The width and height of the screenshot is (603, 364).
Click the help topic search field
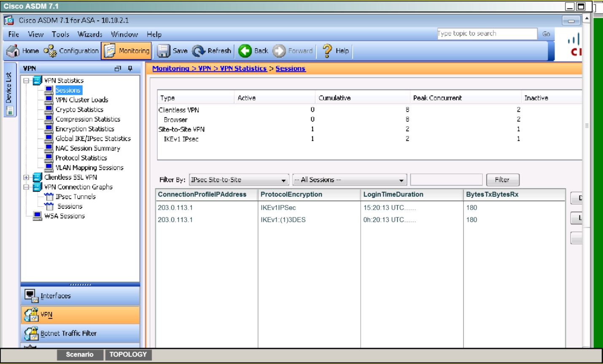[487, 34]
